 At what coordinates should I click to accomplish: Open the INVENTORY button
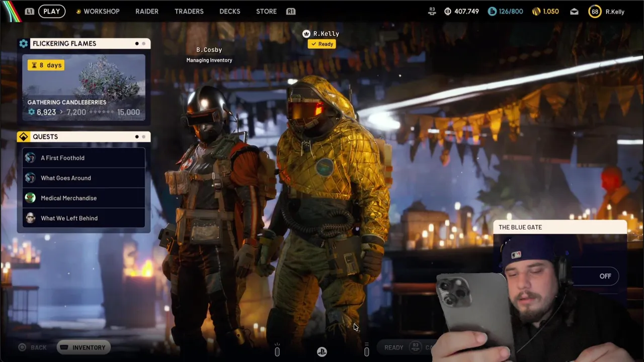[x=84, y=347]
